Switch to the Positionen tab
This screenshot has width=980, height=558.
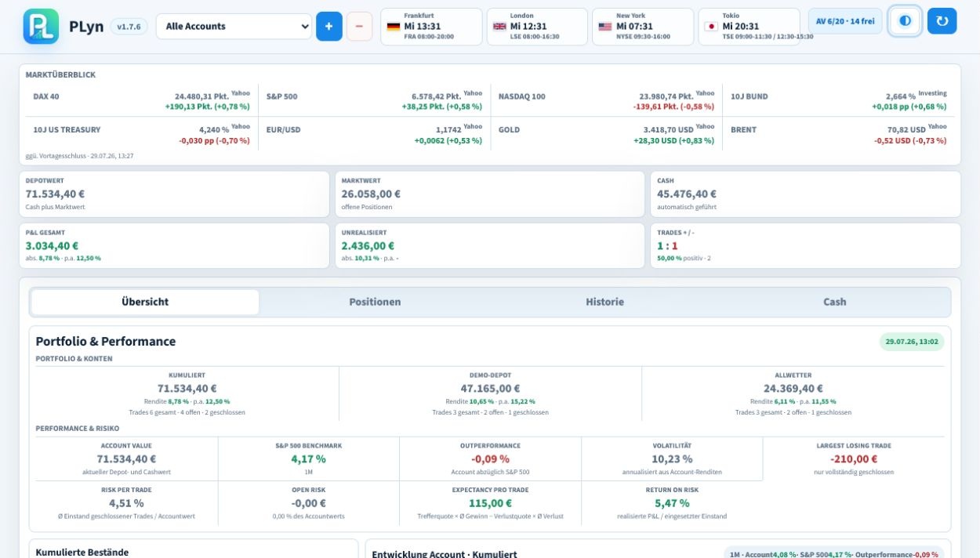click(x=375, y=302)
